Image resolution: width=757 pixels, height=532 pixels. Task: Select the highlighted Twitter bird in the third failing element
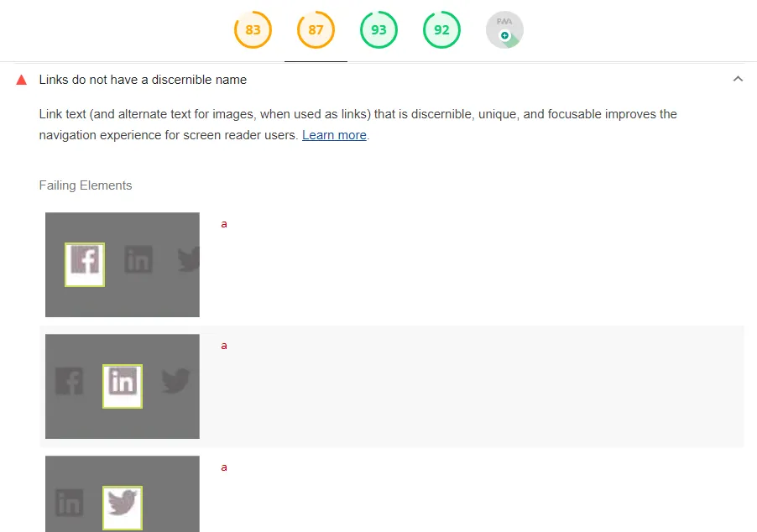[122, 504]
